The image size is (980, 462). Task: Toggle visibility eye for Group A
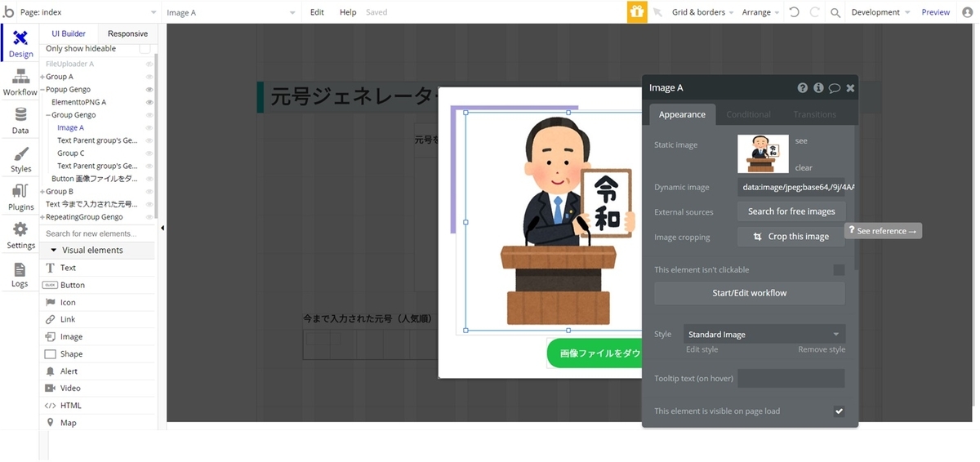pos(149,77)
